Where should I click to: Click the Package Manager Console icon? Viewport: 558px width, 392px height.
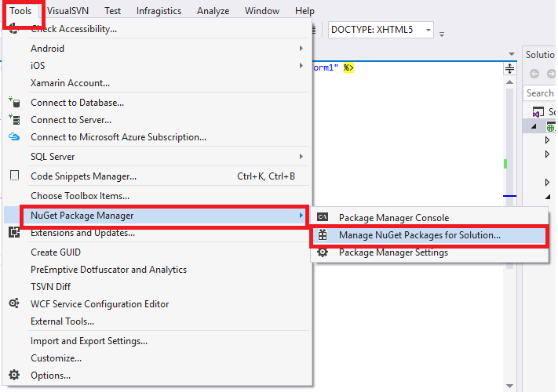[x=322, y=217]
